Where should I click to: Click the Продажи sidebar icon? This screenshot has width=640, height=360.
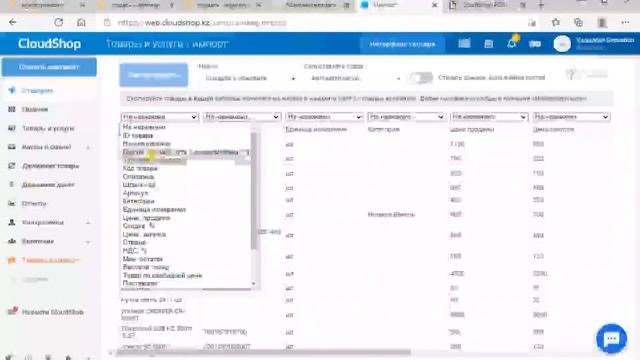(x=12, y=109)
